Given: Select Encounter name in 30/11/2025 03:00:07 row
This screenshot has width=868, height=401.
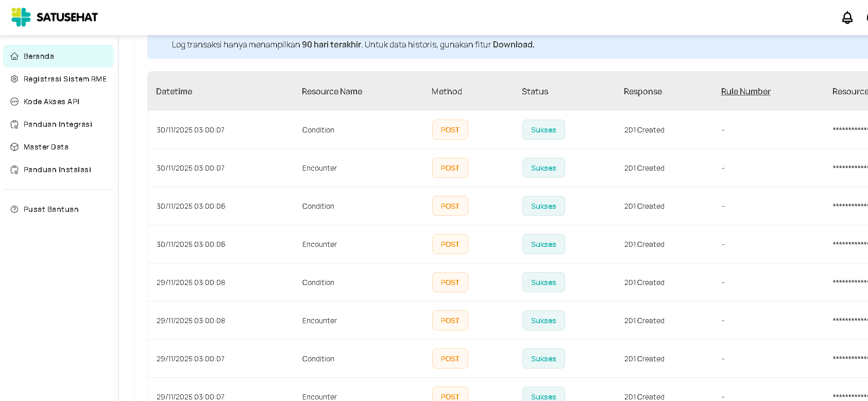Looking at the screenshot, I should pyautogui.click(x=319, y=168).
